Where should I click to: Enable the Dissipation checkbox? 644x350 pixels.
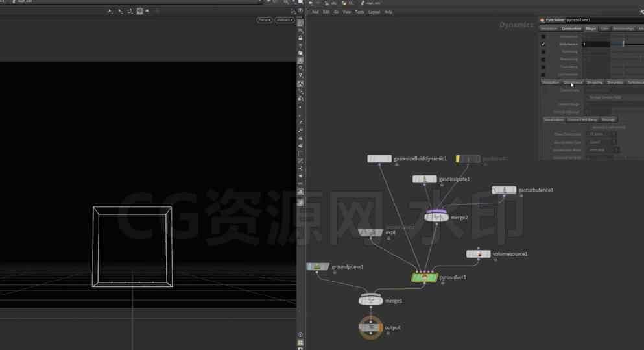[543, 36]
